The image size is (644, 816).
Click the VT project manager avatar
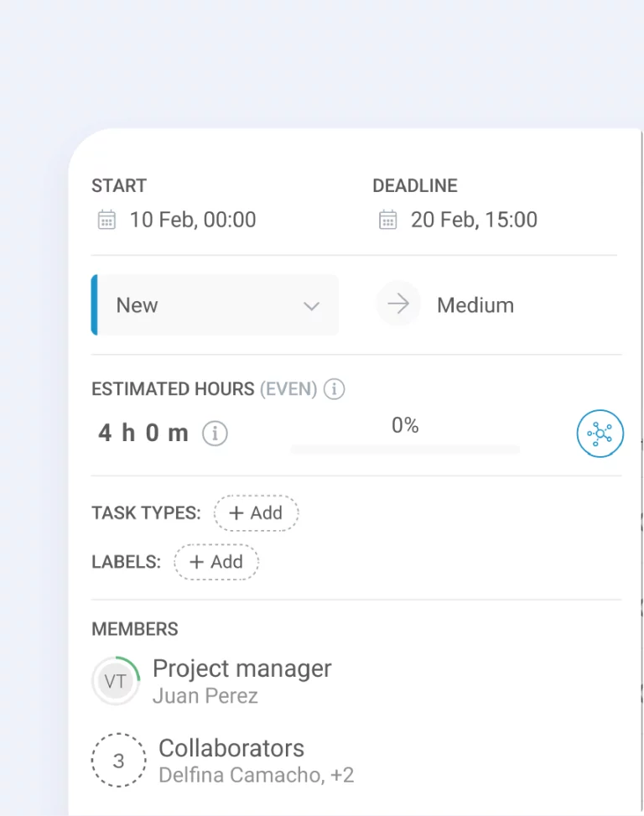click(116, 681)
